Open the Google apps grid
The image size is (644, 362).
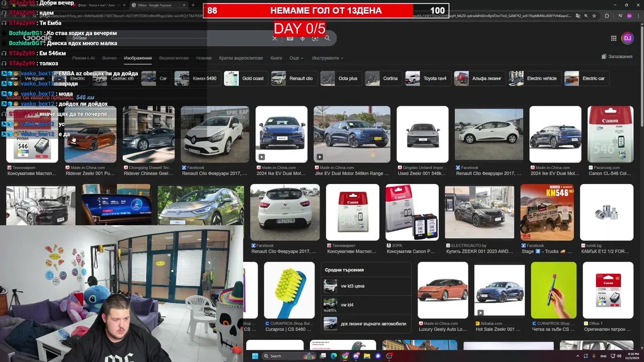click(614, 38)
